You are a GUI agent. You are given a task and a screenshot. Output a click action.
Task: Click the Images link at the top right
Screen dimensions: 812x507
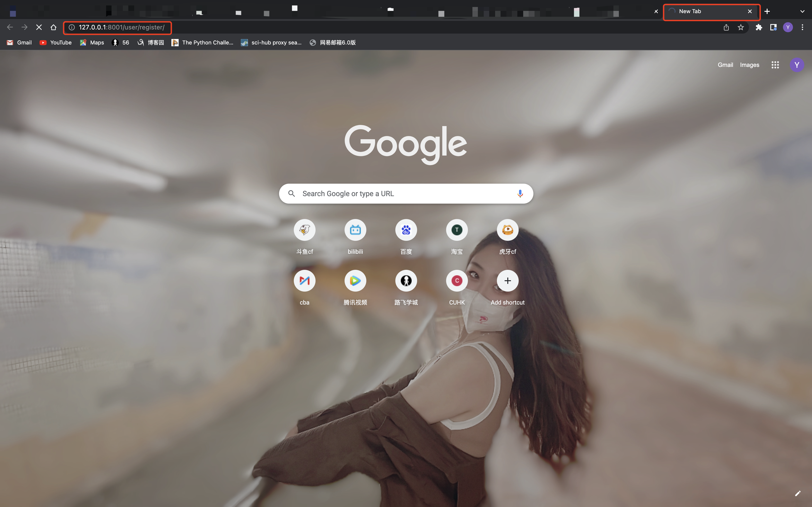(749, 65)
